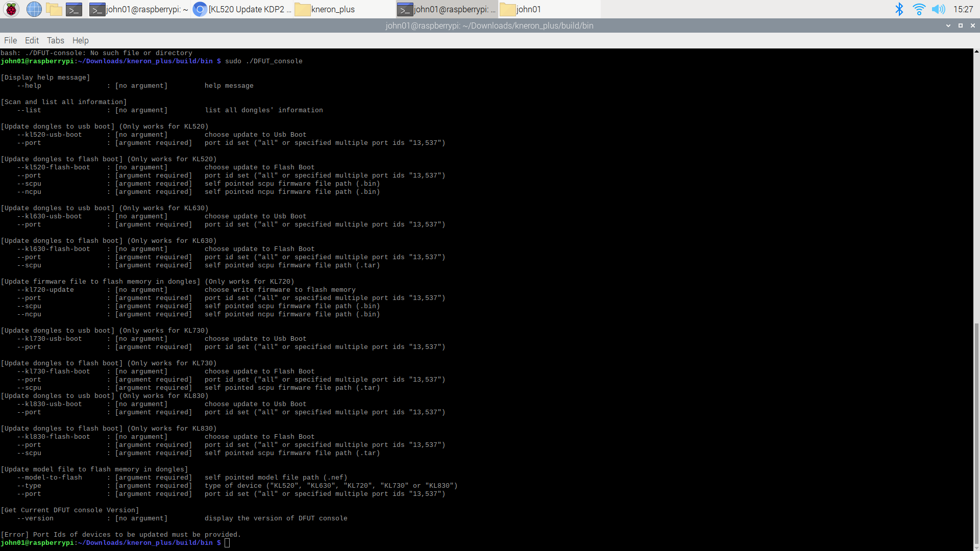Click the "--kl720-update" option text
This screenshot has height=551, width=980.
[45, 290]
